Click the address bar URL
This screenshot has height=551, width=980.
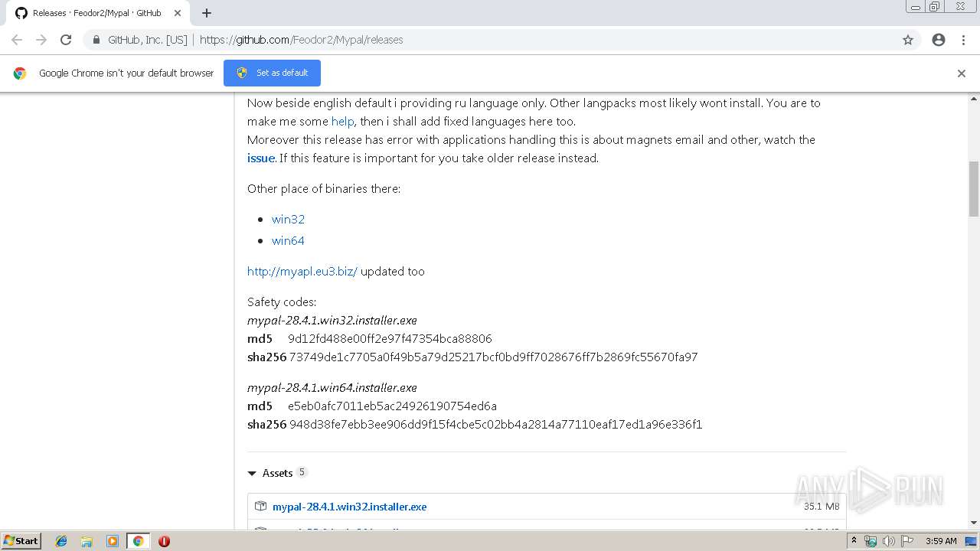pos(301,40)
